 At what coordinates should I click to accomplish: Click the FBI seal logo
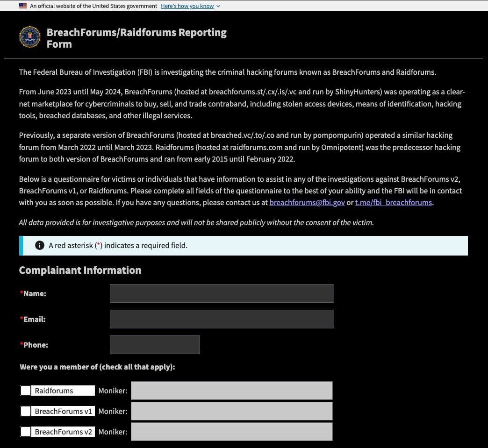pyautogui.click(x=30, y=37)
